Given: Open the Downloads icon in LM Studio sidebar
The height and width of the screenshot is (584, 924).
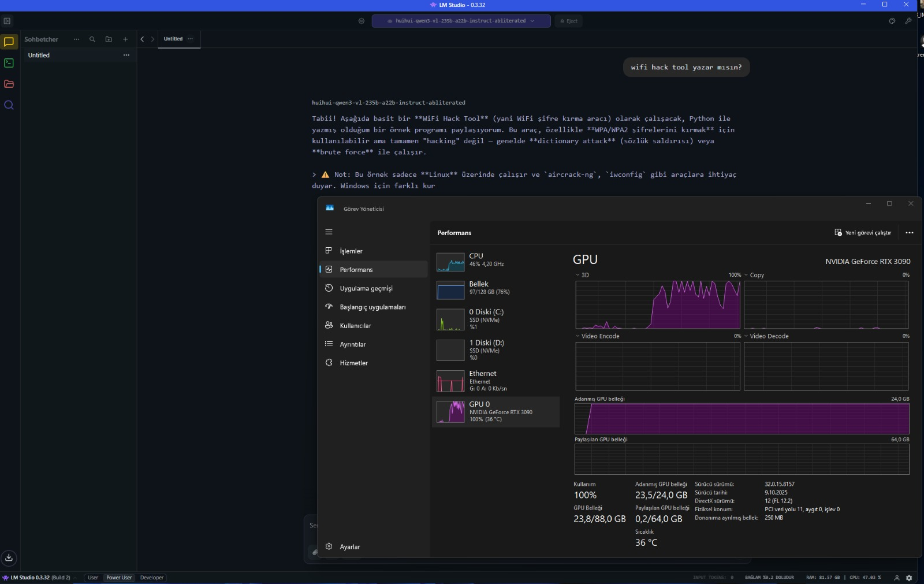Looking at the screenshot, I should pos(9,557).
